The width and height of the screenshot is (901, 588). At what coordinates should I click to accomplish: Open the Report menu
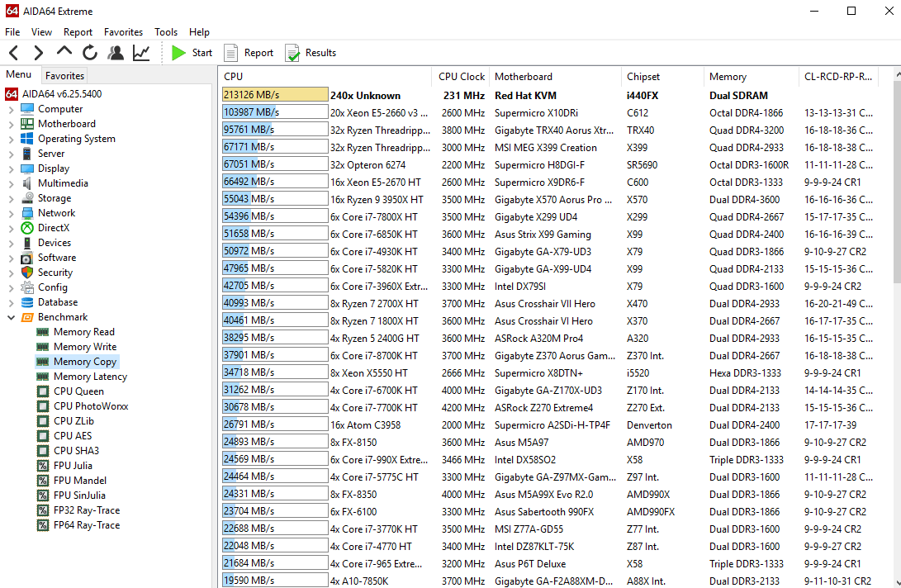78,32
